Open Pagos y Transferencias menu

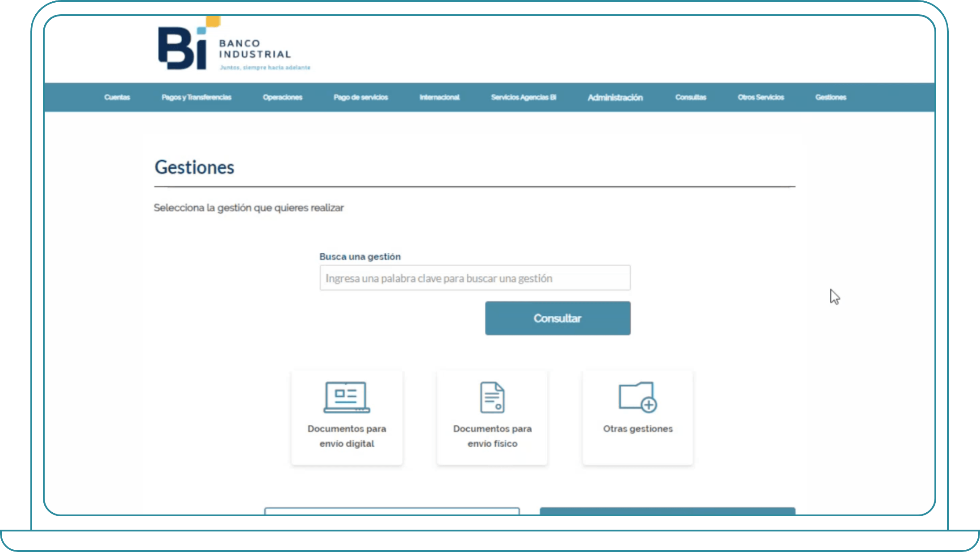pyautogui.click(x=197, y=97)
